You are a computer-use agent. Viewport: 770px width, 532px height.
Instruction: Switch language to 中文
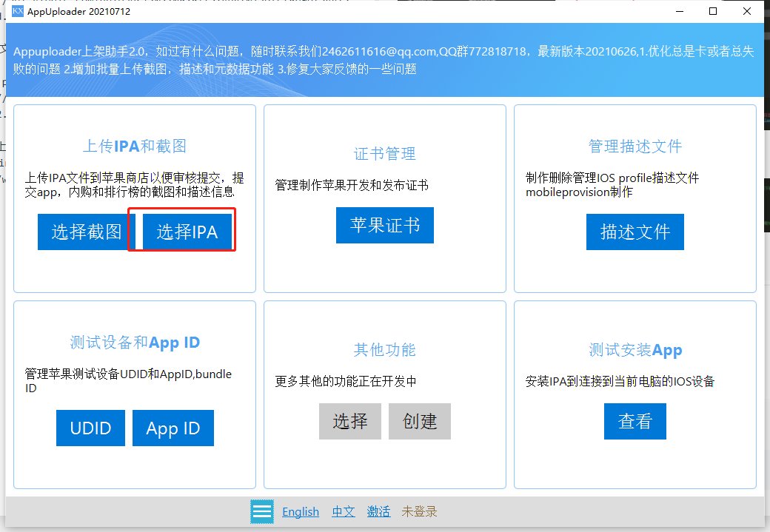pyautogui.click(x=344, y=512)
